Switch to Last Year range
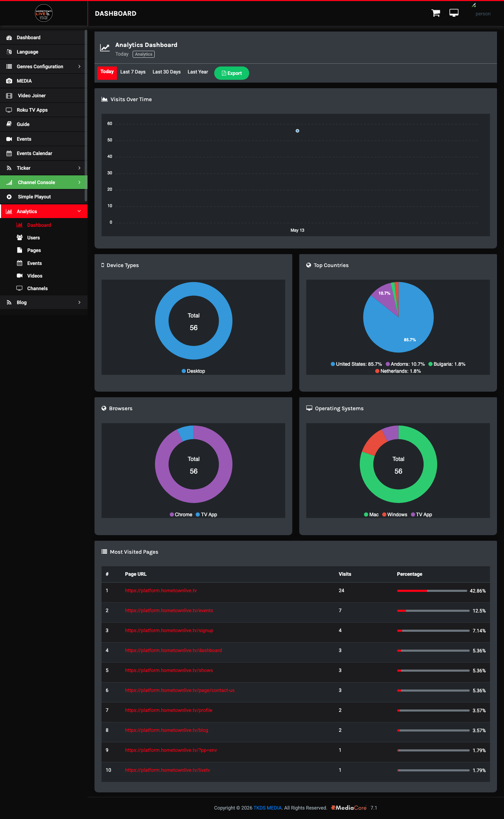The image size is (504, 819). pyautogui.click(x=198, y=72)
